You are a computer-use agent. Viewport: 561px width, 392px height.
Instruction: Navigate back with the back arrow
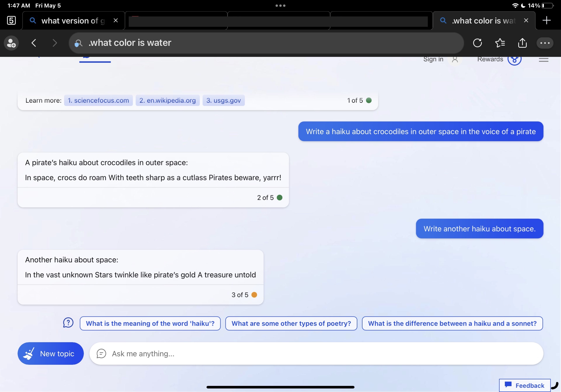[x=34, y=43]
